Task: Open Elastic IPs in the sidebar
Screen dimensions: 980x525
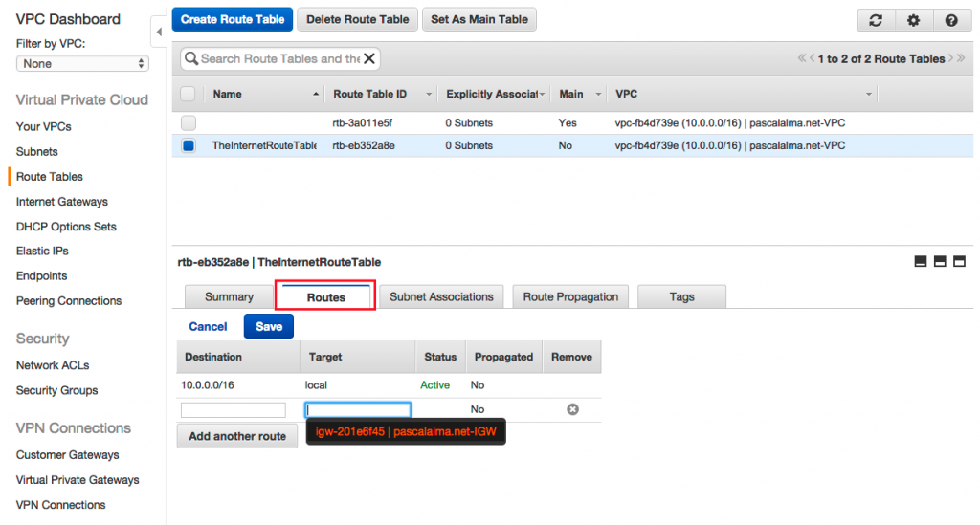Action: pos(42,251)
